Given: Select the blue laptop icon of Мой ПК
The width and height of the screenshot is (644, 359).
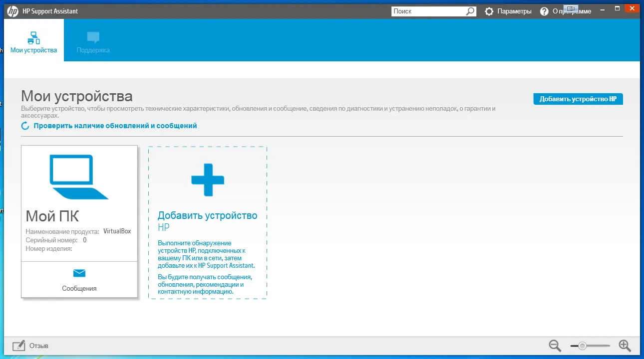Looking at the screenshot, I should pyautogui.click(x=79, y=177).
